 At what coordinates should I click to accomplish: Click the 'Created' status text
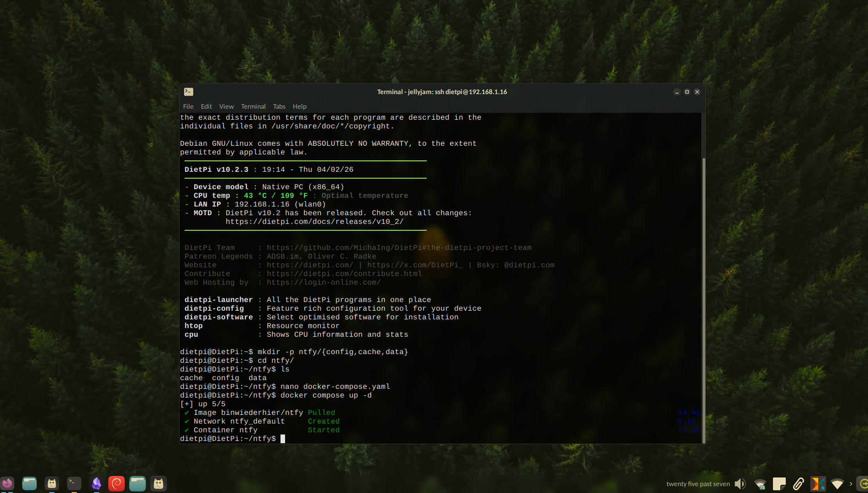(x=324, y=421)
